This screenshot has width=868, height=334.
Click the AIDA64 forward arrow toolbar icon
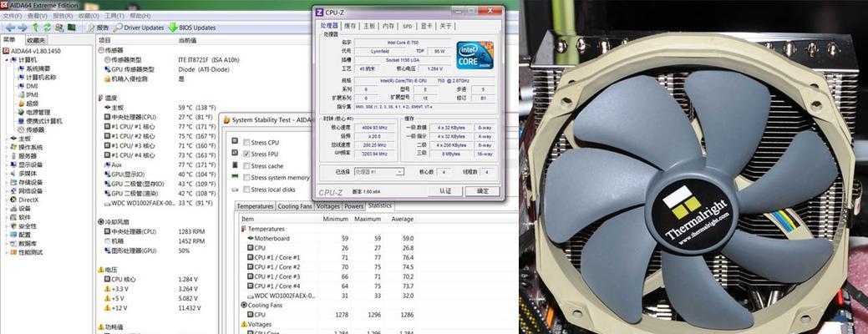click(x=23, y=28)
